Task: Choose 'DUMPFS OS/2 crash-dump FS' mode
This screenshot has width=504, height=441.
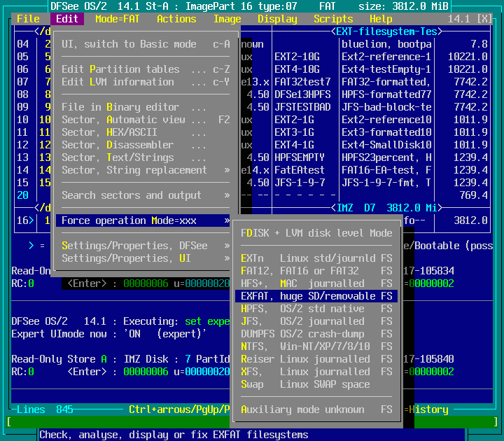Action: (x=316, y=334)
